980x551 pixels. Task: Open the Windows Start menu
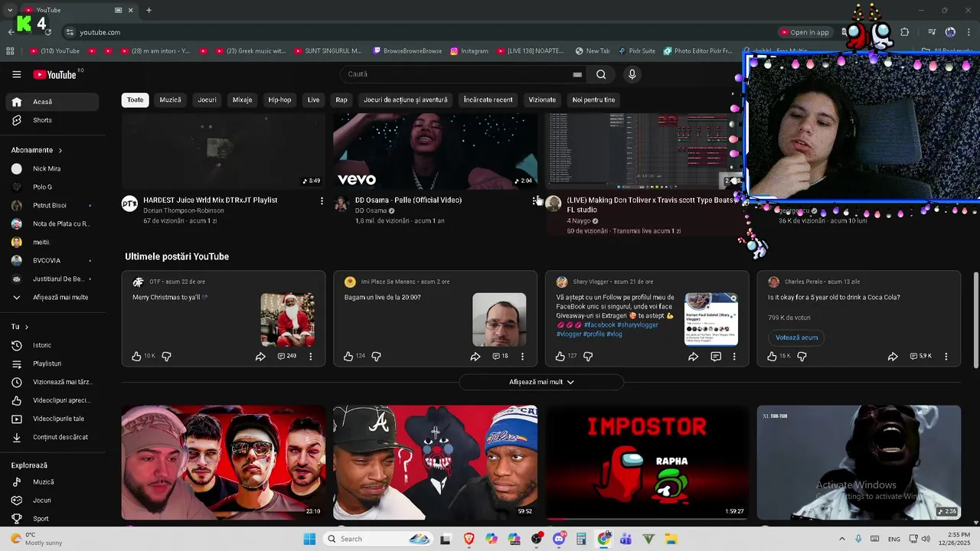click(x=309, y=539)
